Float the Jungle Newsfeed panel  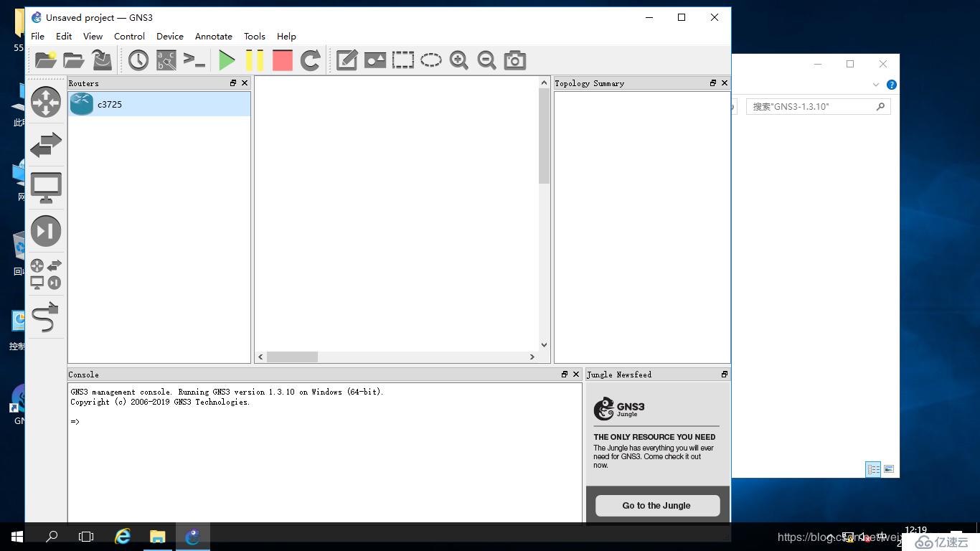pyautogui.click(x=725, y=375)
